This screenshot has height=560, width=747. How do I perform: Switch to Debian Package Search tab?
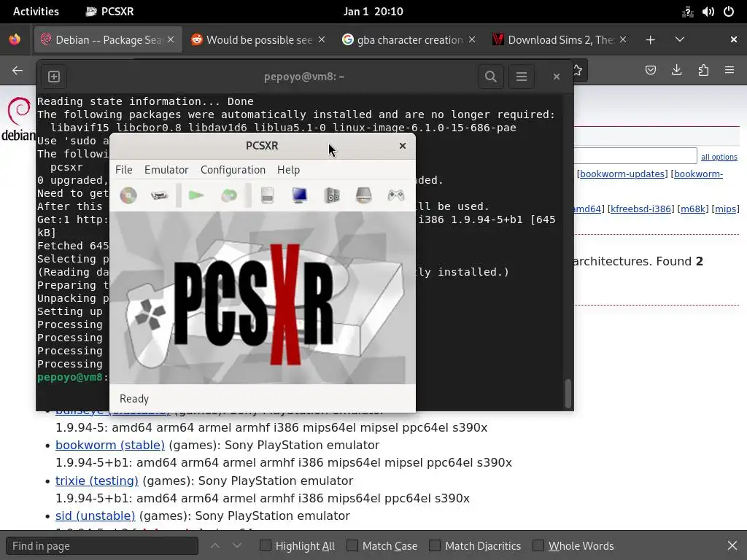click(x=108, y=40)
